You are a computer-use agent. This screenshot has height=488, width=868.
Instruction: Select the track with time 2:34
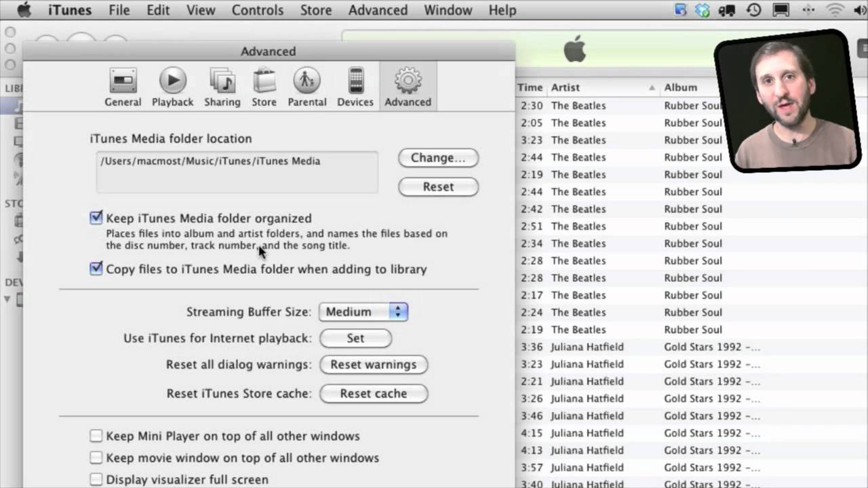click(x=692, y=243)
